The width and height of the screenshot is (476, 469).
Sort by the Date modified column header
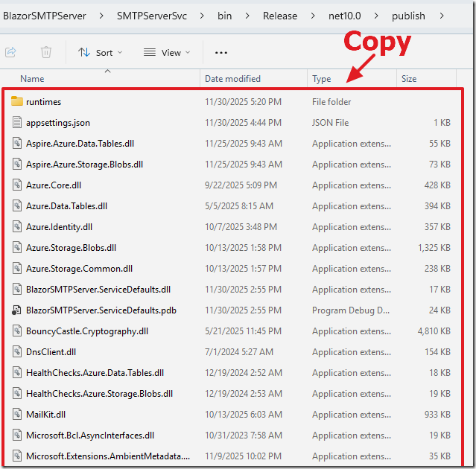tap(232, 79)
